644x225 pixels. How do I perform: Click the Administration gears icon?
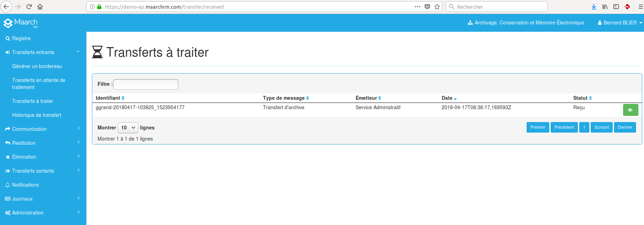pos(8,213)
